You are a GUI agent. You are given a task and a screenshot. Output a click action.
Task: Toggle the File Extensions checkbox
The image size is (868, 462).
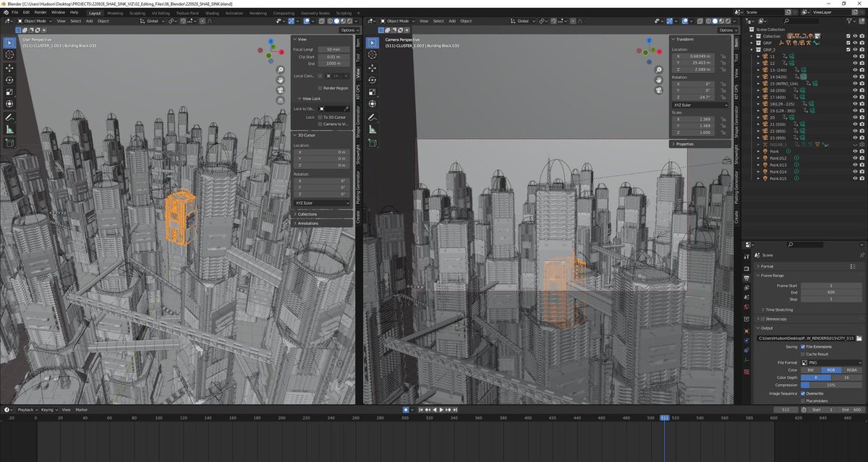click(x=803, y=346)
